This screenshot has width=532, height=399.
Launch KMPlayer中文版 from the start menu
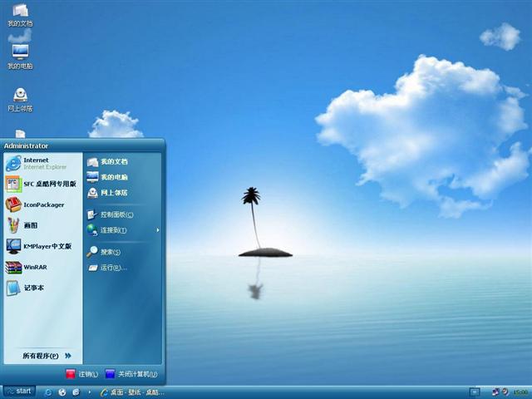pos(43,246)
